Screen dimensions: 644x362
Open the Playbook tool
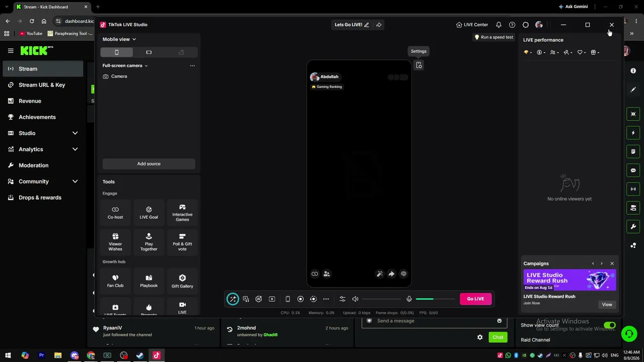pyautogui.click(x=149, y=281)
